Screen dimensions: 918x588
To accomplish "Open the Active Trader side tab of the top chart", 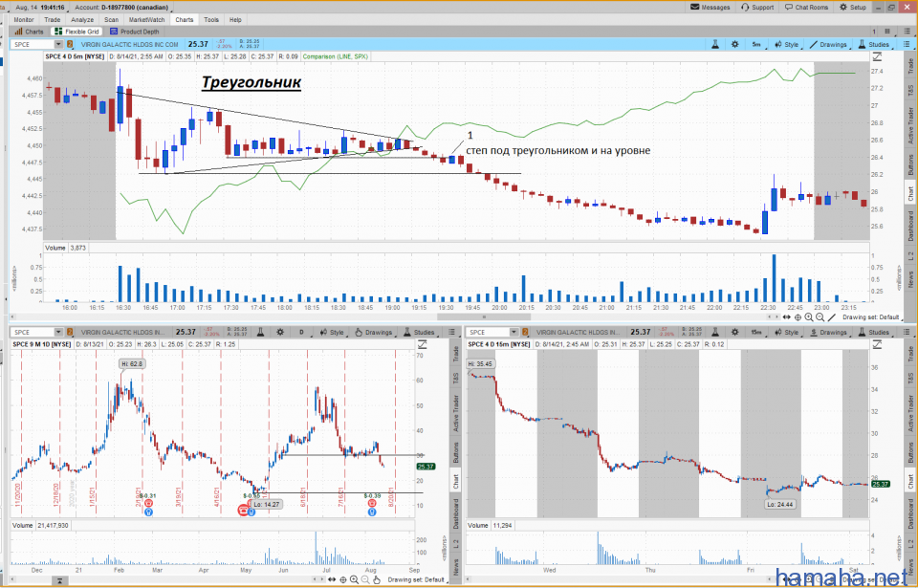I will (910, 125).
